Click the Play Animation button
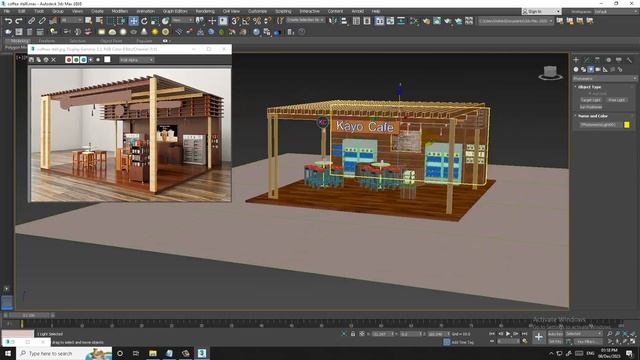The image size is (640, 360). pos(508,334)
